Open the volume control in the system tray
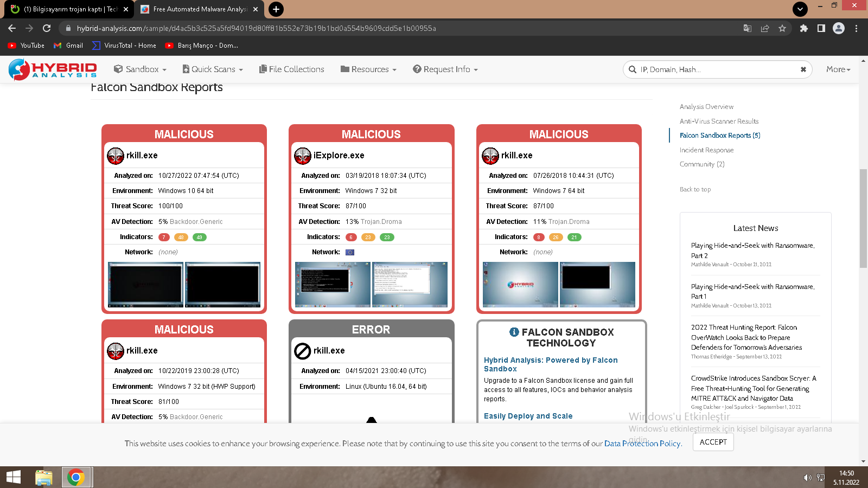This screenshot has width=868, height=488. [x=807, y=478]
